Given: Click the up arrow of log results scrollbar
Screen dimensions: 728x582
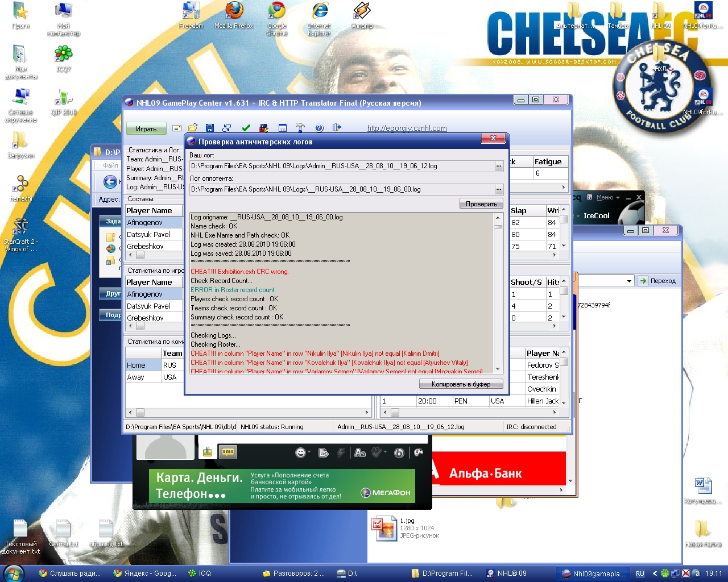Looking at the screenshot, I should (x=498, y=218).
